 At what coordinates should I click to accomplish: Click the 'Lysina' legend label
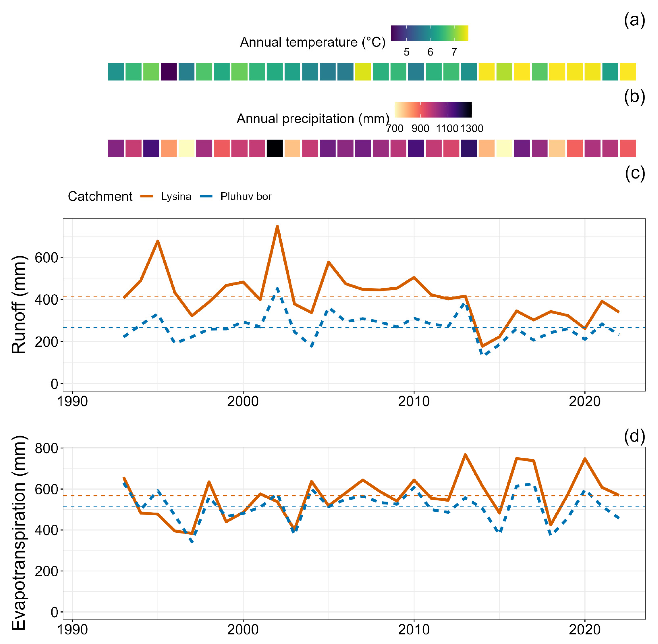pos(176,197)
